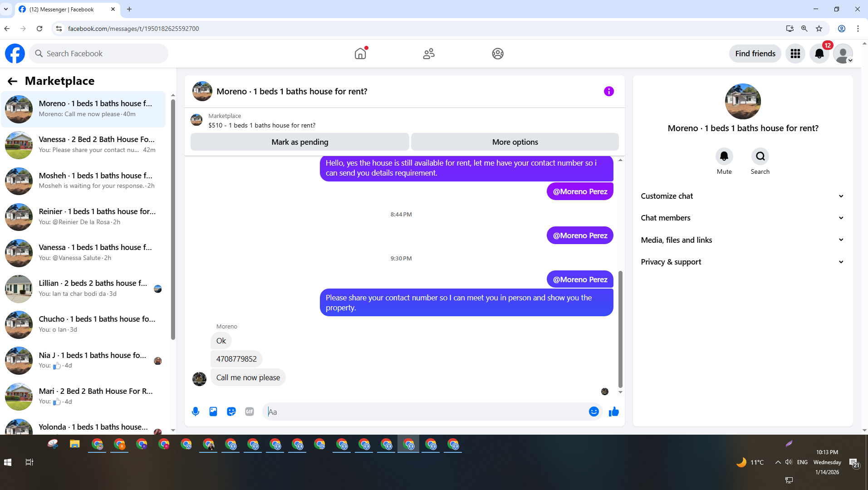
Task: Search in conversation with magnifier icon
Action: click(760, 157)
